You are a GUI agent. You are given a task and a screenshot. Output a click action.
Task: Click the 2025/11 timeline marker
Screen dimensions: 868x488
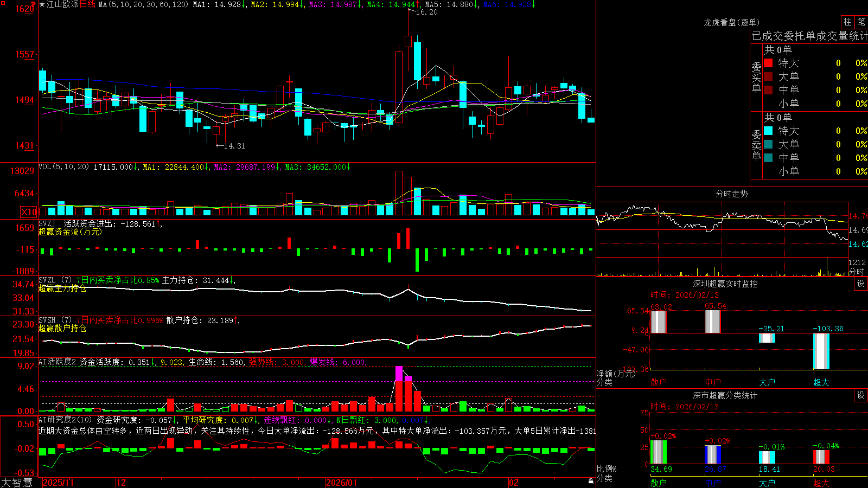click(58, 483)
